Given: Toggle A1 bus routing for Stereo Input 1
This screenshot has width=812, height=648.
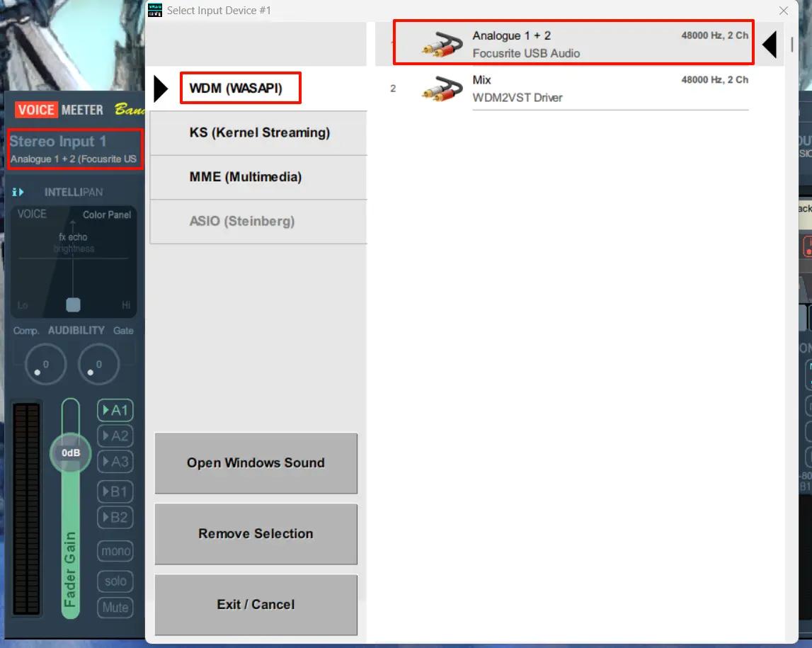Looking at the screenshot, I should 115,410.
